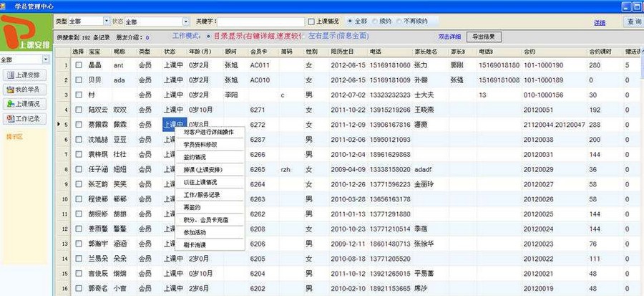
Task: Sort by the 合约课时 column header
Action: coord(605,52)
